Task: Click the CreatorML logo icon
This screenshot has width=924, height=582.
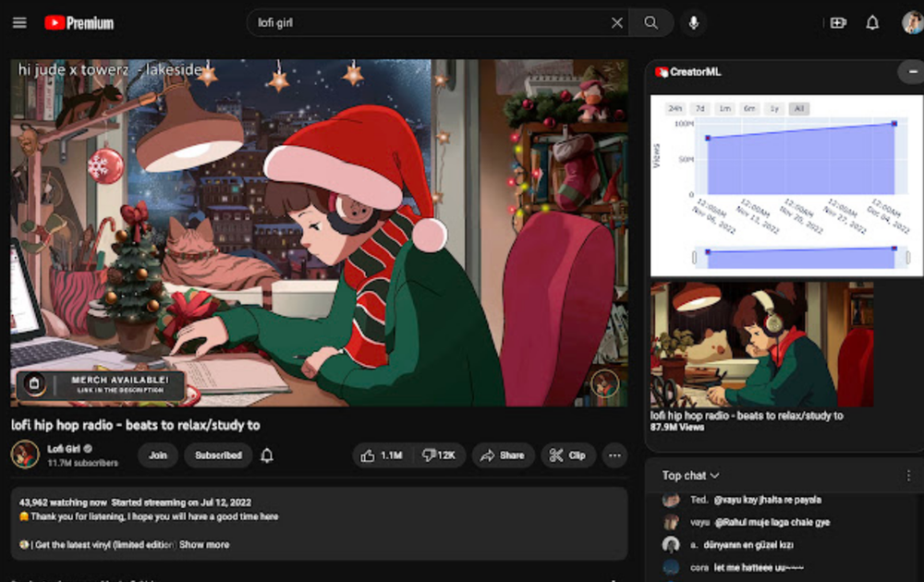Action: [662, 72]
